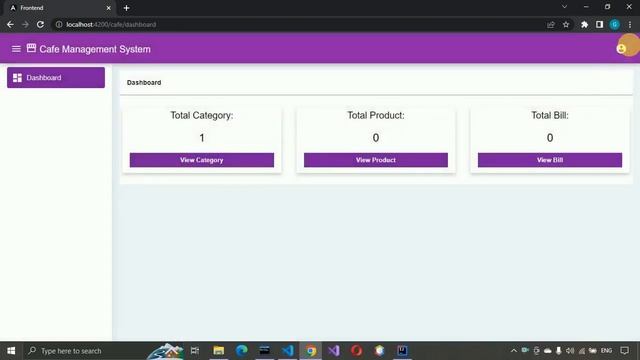Open Visual Studio Code from the taskbar
The width and height of the screenshot is (640, 360).
[287, 351]
